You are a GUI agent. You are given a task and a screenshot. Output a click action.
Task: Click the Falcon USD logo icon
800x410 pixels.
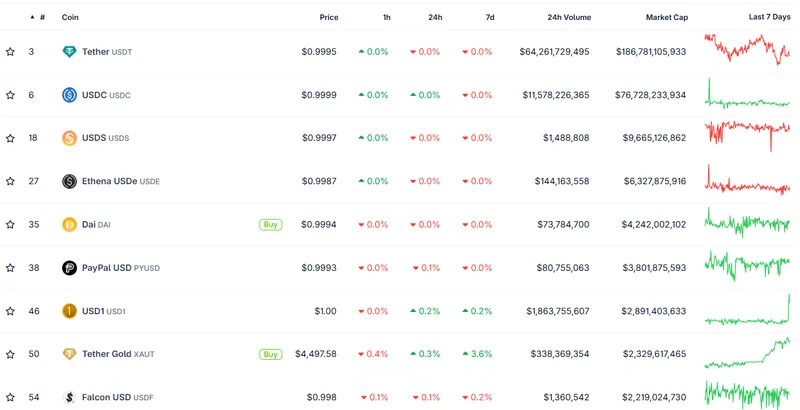pos(69,397)
